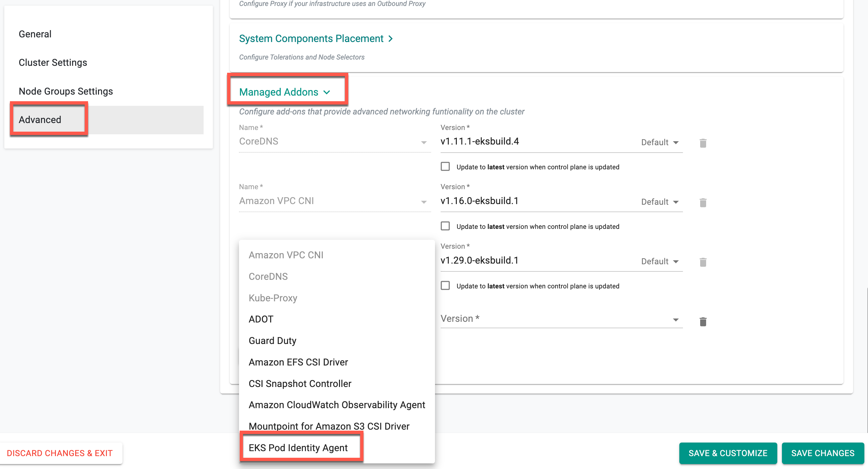The width and height of the screenshot is (868, 469).
Task: Choose Amazon CloudWatch Observability Agent addon
Action: click(337, 405)
